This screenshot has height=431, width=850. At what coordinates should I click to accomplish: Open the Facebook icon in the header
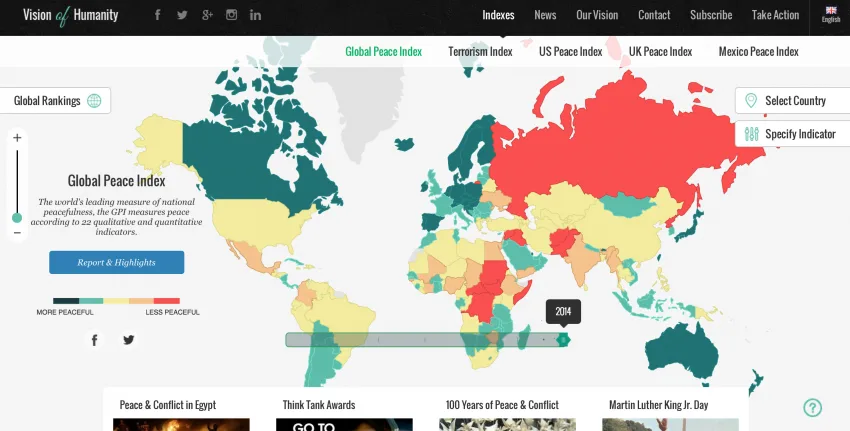(x=157, y=15)
